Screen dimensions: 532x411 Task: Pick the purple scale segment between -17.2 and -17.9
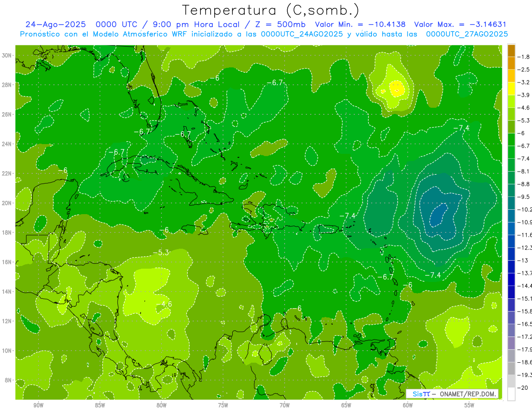pyautogui.click(x=511, y=343)
